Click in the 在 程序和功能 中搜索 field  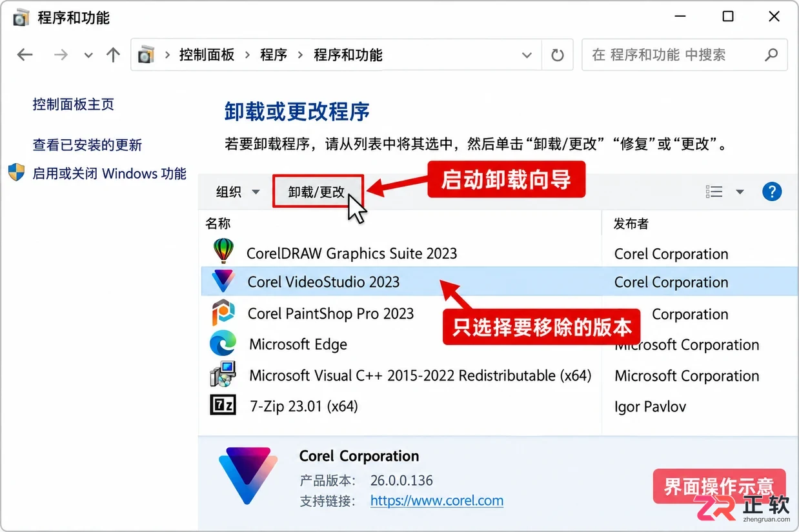click(684, 55)
